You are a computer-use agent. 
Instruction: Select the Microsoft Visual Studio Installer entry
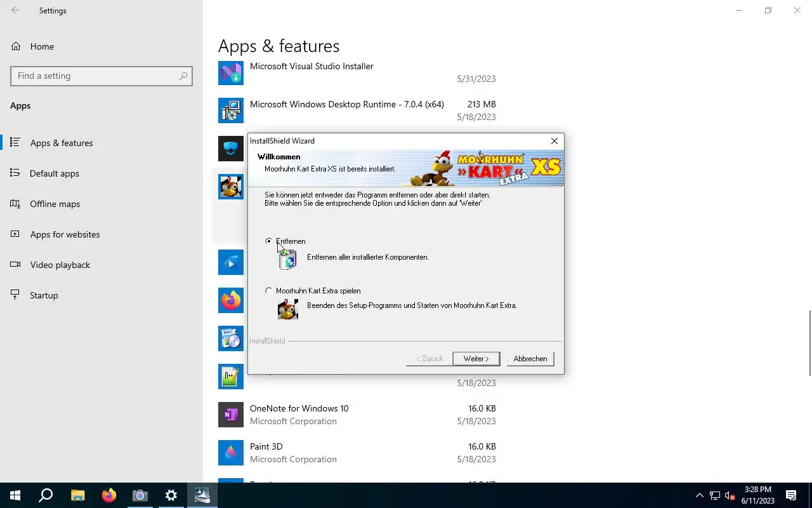click(357, 72)
